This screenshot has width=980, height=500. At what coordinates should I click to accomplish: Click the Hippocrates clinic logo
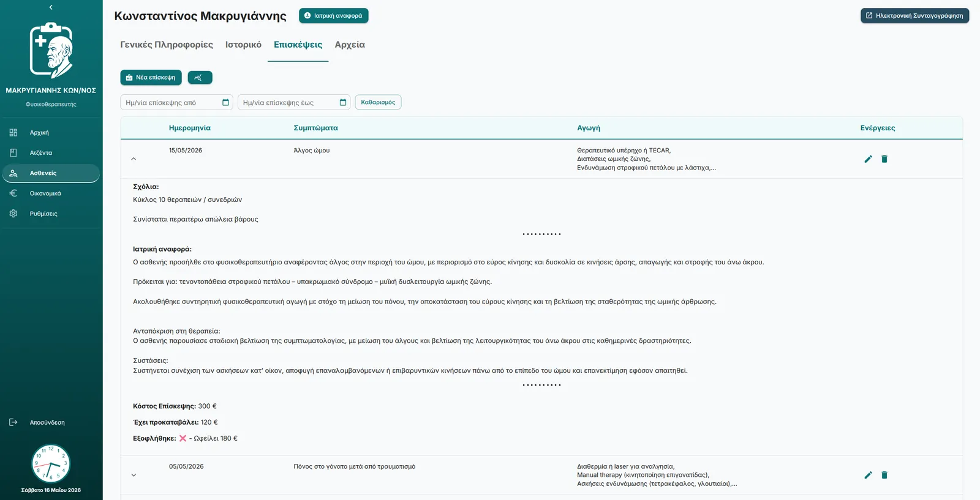tap(51, 50)
